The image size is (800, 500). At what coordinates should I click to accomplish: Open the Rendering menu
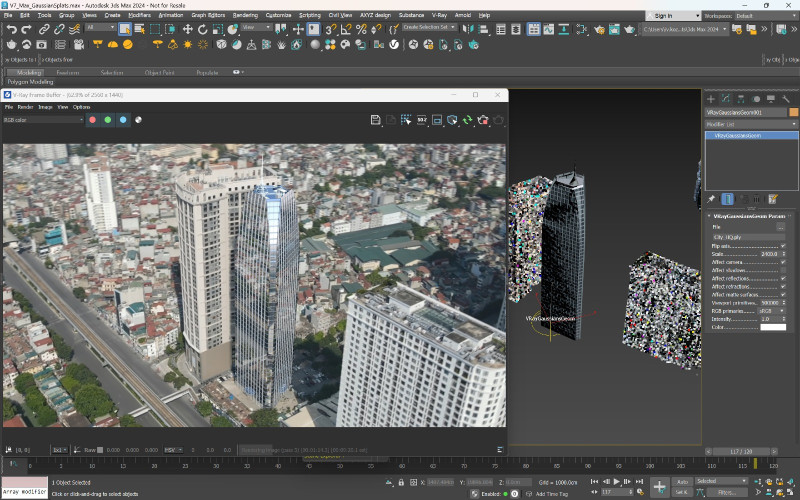245,15
